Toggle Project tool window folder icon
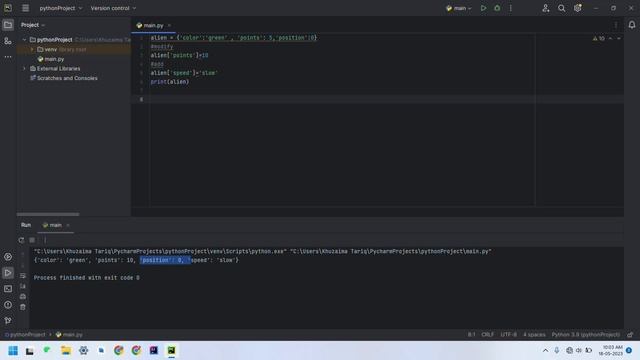 [8, 25]
